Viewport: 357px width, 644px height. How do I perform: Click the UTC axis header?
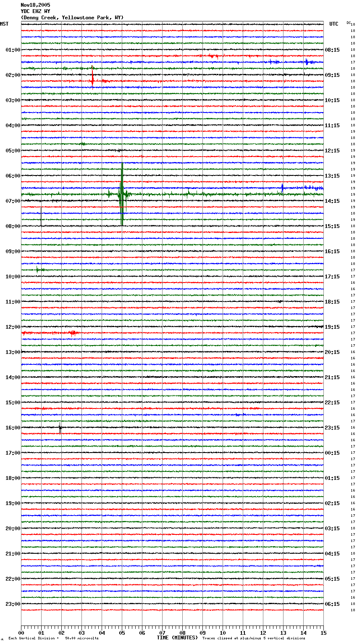click(334, 24)
